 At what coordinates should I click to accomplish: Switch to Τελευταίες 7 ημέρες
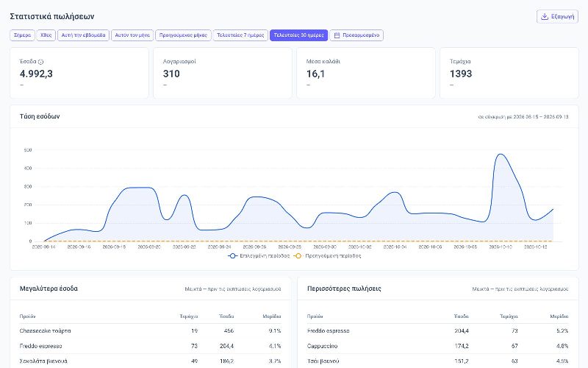click(240, 35)
